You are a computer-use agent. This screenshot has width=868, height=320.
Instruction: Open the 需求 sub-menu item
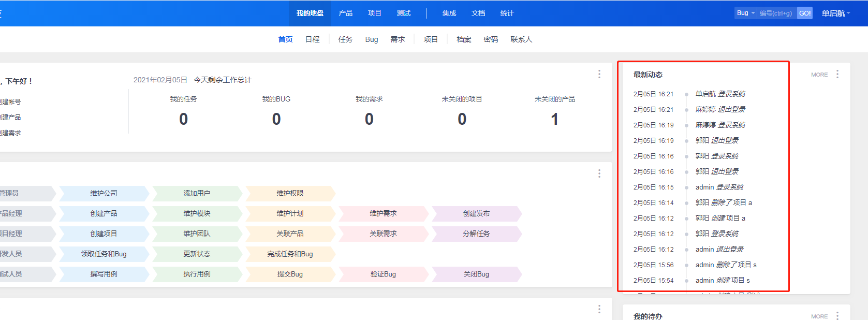[x=398, y=39]
